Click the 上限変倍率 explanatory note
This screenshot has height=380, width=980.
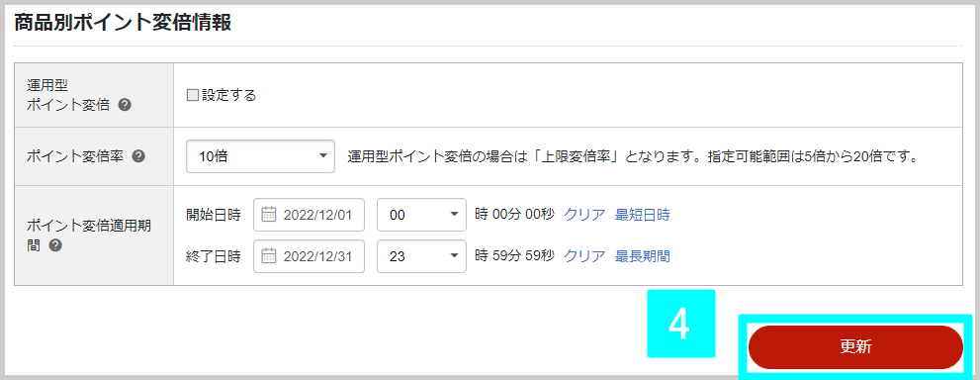632,156
